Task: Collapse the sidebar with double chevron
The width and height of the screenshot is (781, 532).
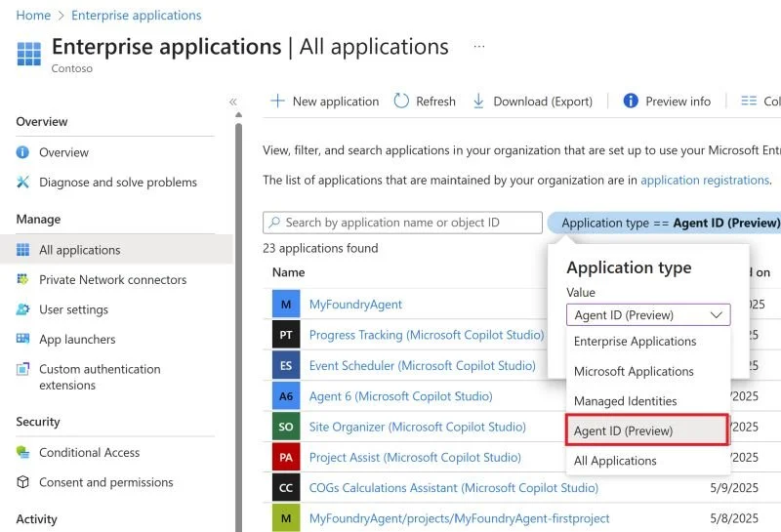Action: (x=232, y=102)
